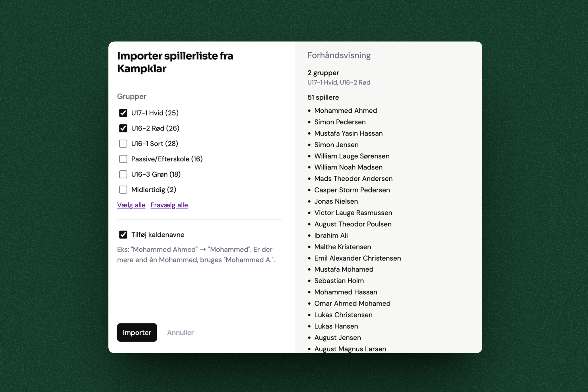This screenshot has height=392, width=588.
Task: Click the Simon Pedersen player entry
Action: coord(340,122)
